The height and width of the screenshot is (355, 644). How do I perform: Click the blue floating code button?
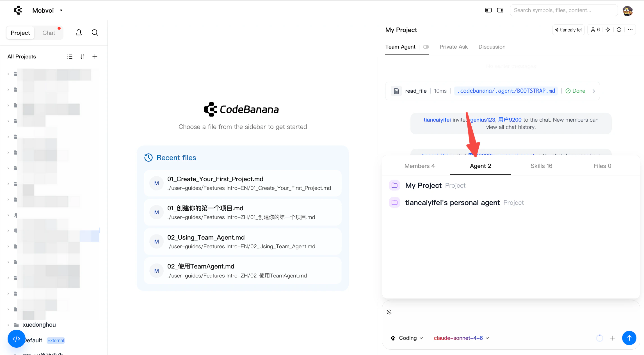point(16,339)
